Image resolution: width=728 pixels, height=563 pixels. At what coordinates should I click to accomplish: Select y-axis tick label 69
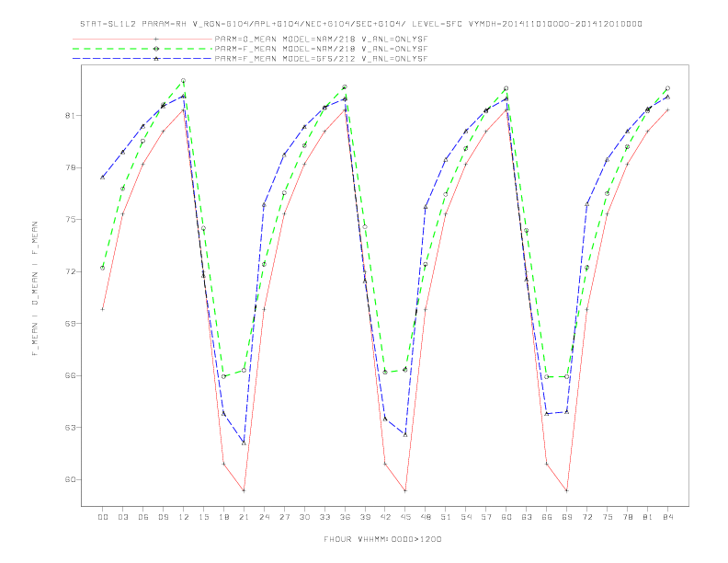tap(71, 323)
